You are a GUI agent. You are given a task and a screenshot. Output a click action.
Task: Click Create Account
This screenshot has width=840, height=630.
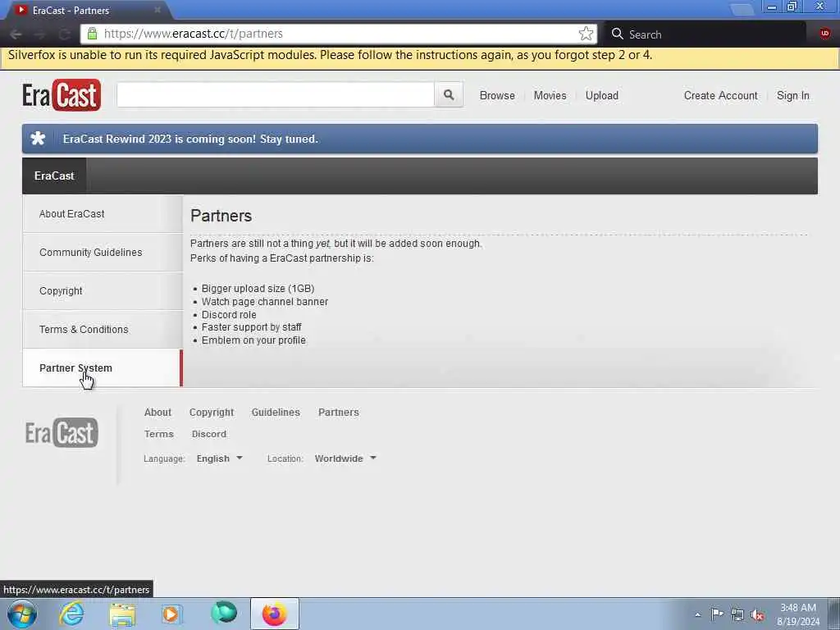[720, 95]
